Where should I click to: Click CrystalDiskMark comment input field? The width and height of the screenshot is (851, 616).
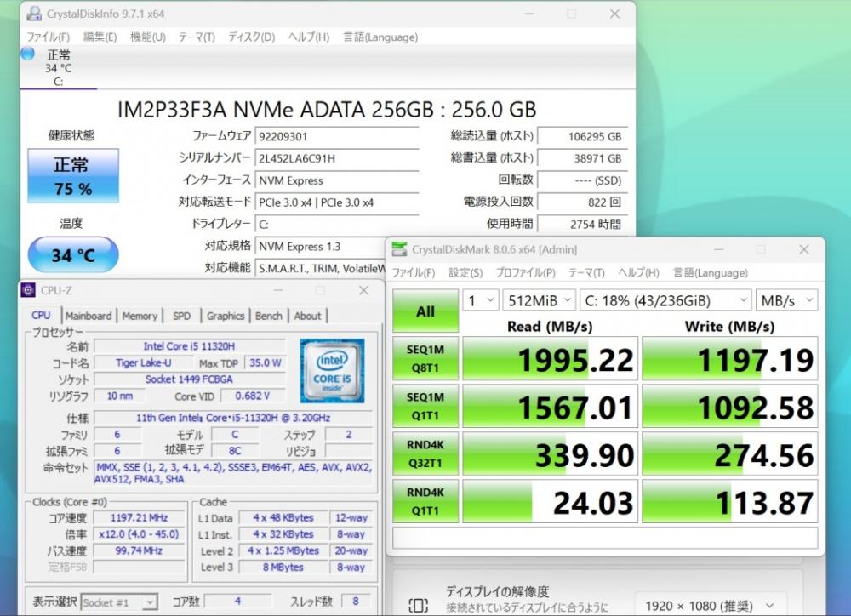(x=605, y=538)
